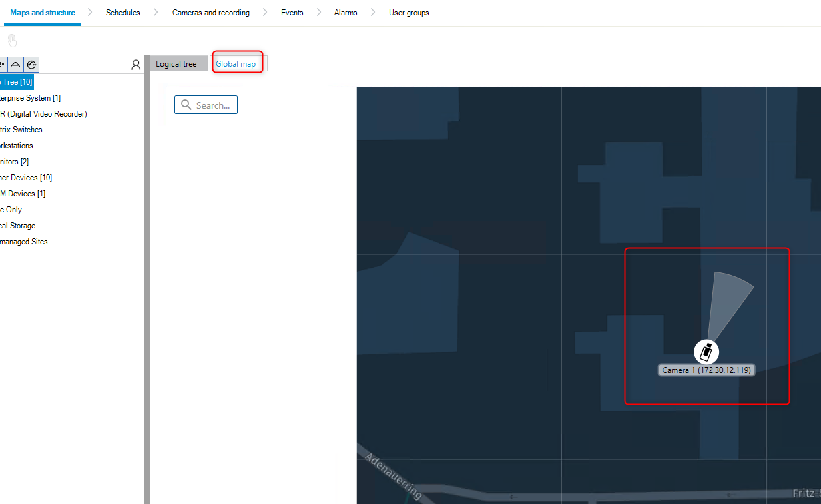Select the highlighted Tree [10] root item

[17, 82]
